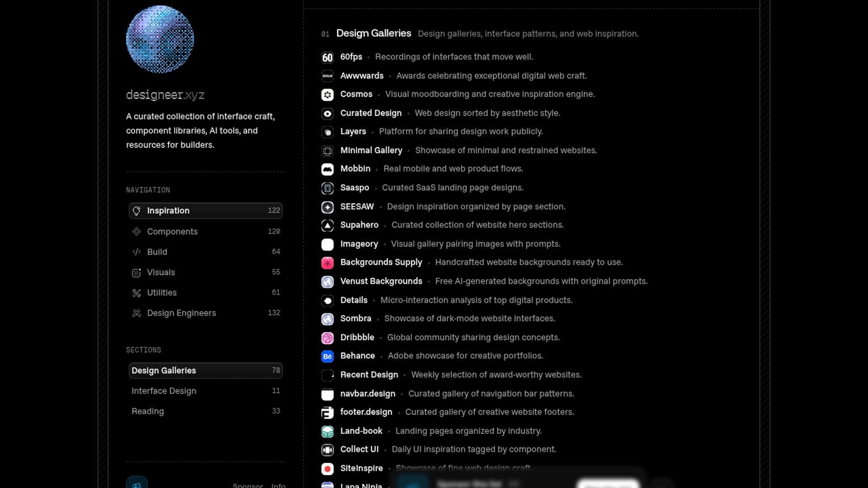Open the Awwwards link

362,76
